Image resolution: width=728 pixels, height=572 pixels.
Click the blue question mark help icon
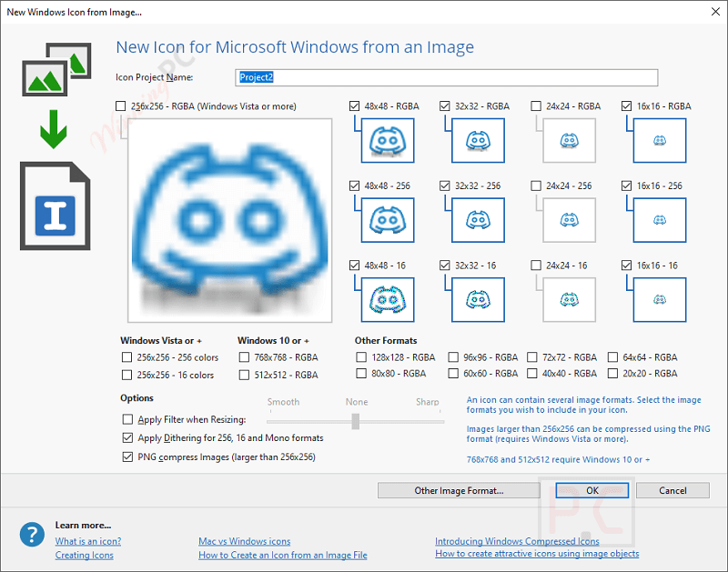[32, 535]
